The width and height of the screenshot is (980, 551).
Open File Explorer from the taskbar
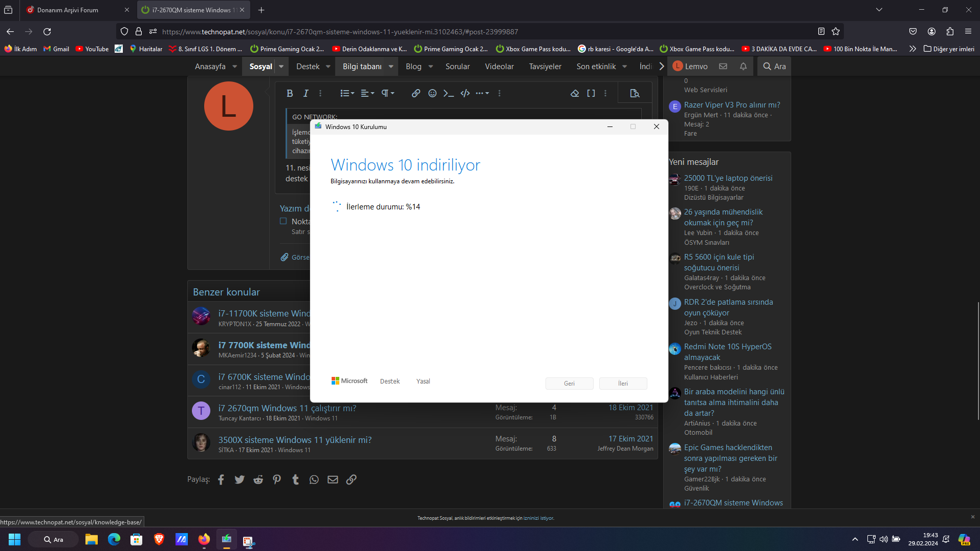click(92, 539)
